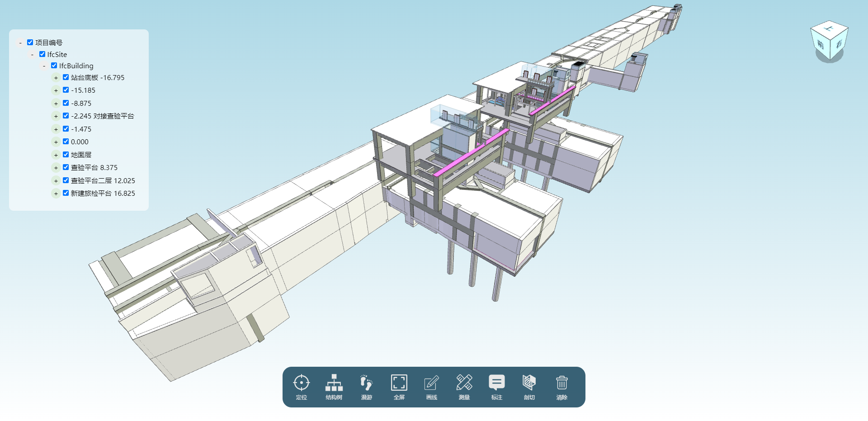Collapse the IfcBuilding tree node
The height and width of the screenshot is (421, 868).
pyautogui.click(x=44, y=66)
